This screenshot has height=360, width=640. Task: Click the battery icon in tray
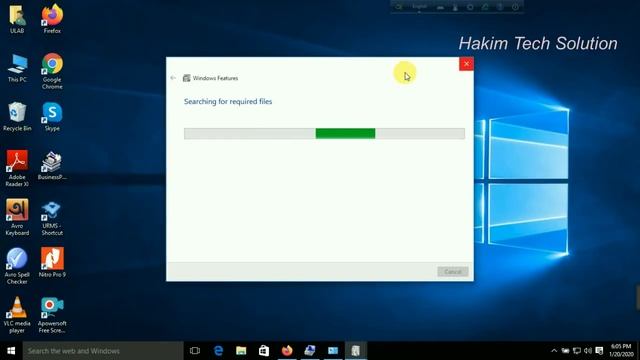565,351
